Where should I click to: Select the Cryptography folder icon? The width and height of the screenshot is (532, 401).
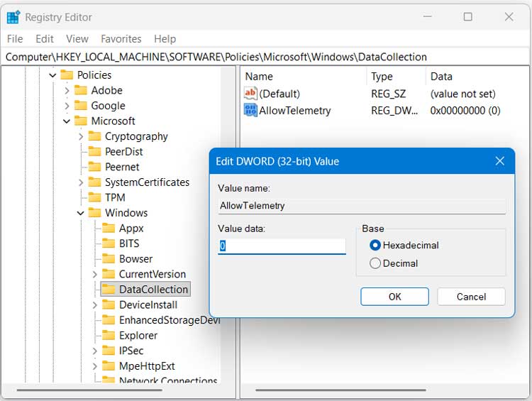pos(94,136)
